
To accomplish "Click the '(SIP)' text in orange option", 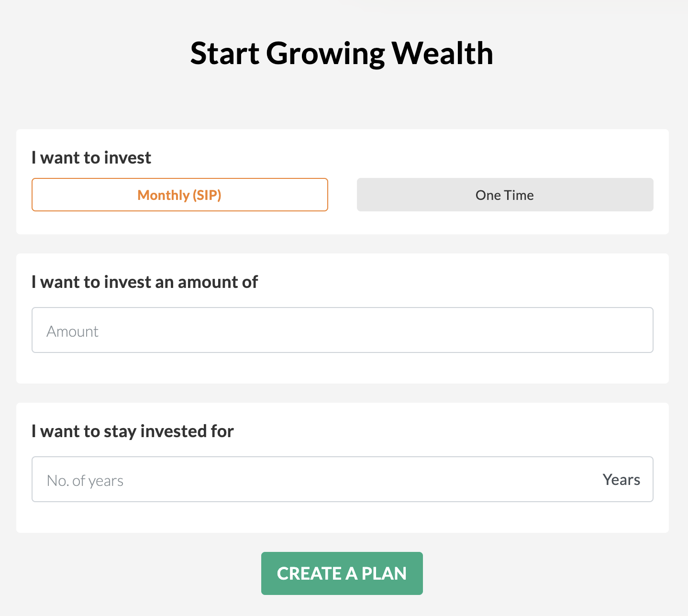I will [x=207, y=195].
